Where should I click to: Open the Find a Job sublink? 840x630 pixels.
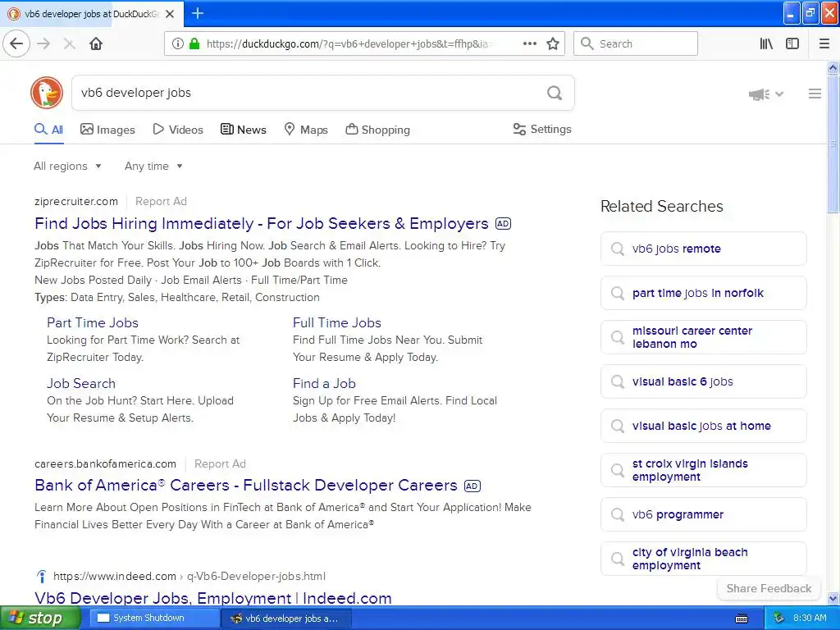coord(324,384)
